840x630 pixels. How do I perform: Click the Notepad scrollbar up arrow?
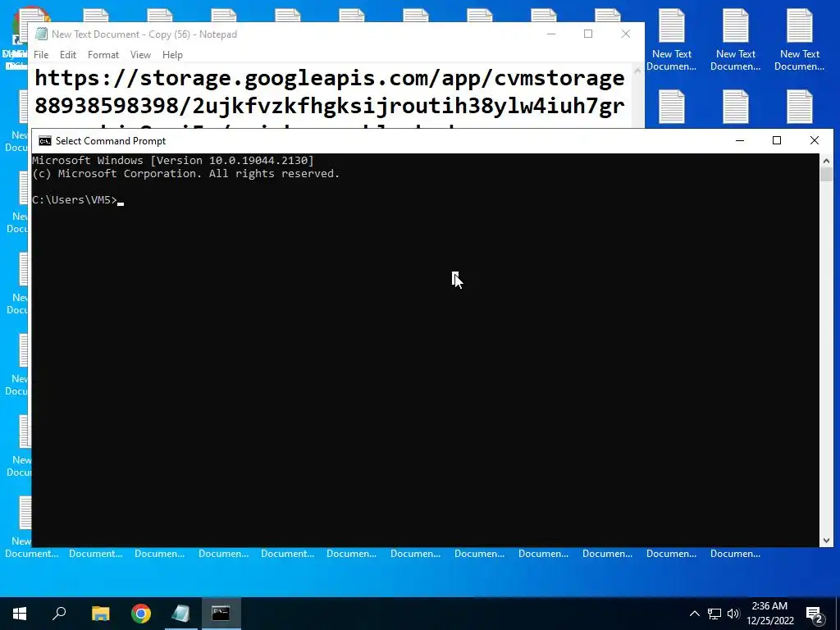(x=637, y=71)
